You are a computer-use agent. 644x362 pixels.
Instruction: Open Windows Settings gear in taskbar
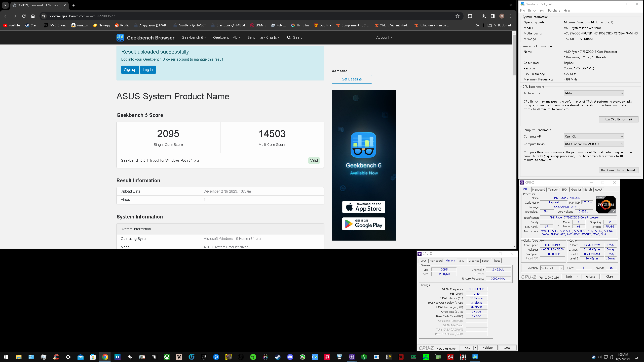(68, 357)
